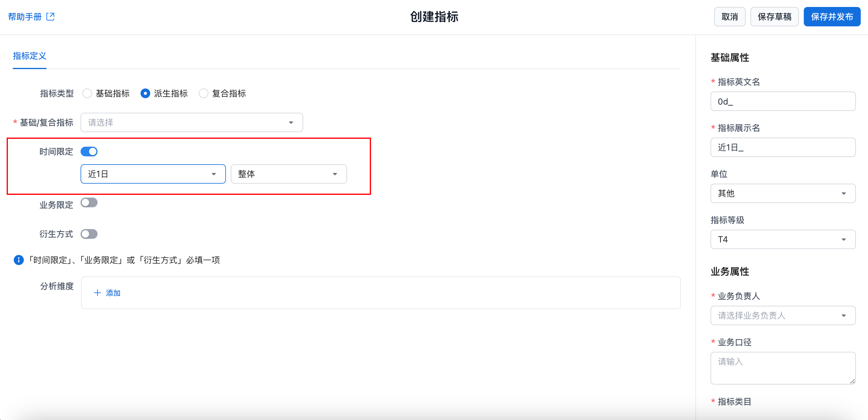Click the resize handle of 业务口径 textarea
This screenshot has width=868, height=420.
click(x=852, y=381)
